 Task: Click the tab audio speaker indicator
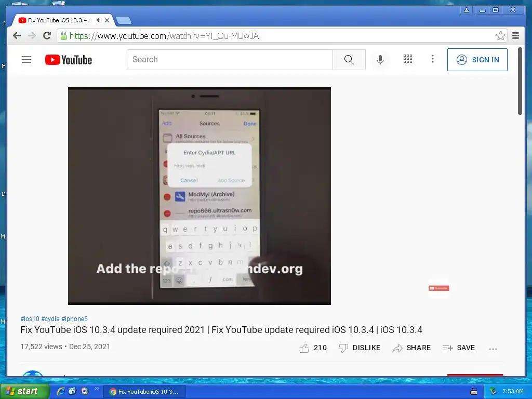pos(99,20)
